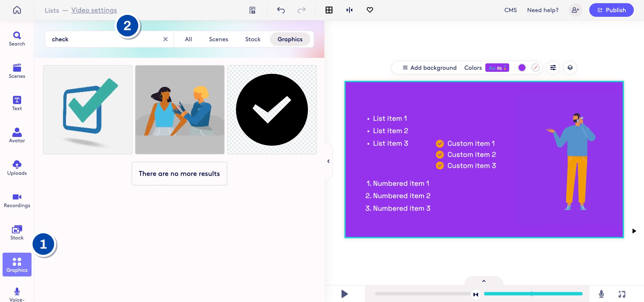The width and height of the screenshot is (644, 302).
Task: Open the Need help? menu
Action: 542,10
